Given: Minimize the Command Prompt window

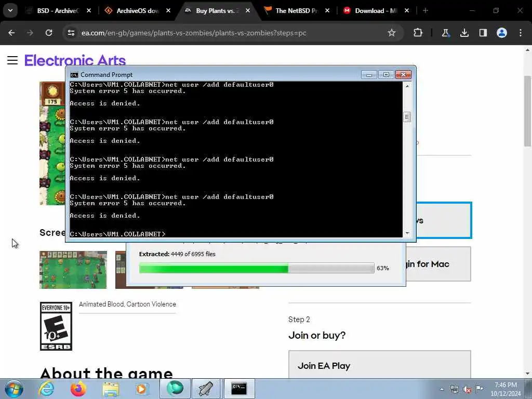Looking at the screenshot, I should coord(369,75).
